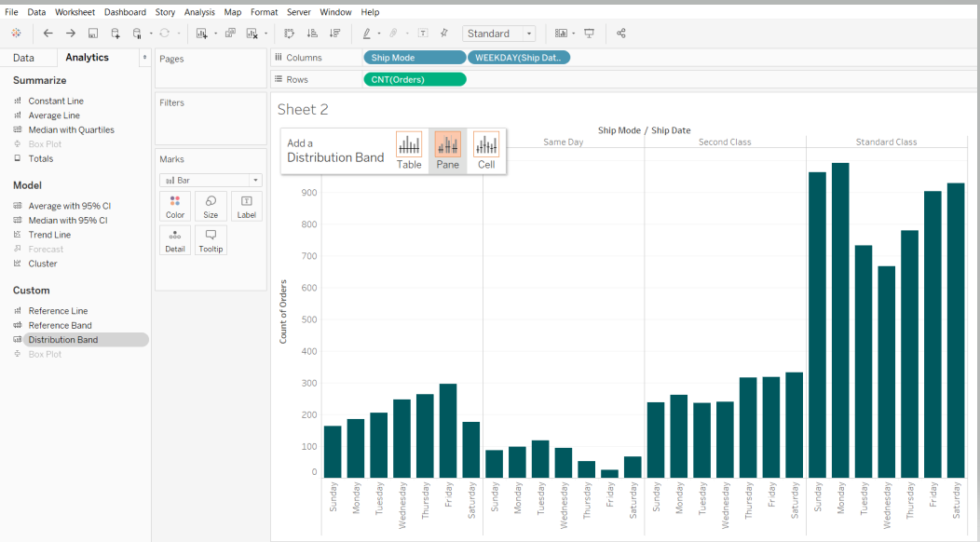Select Median with 95% CI
Viewport: 980px width, 542px height.
(x=67, y=220)
